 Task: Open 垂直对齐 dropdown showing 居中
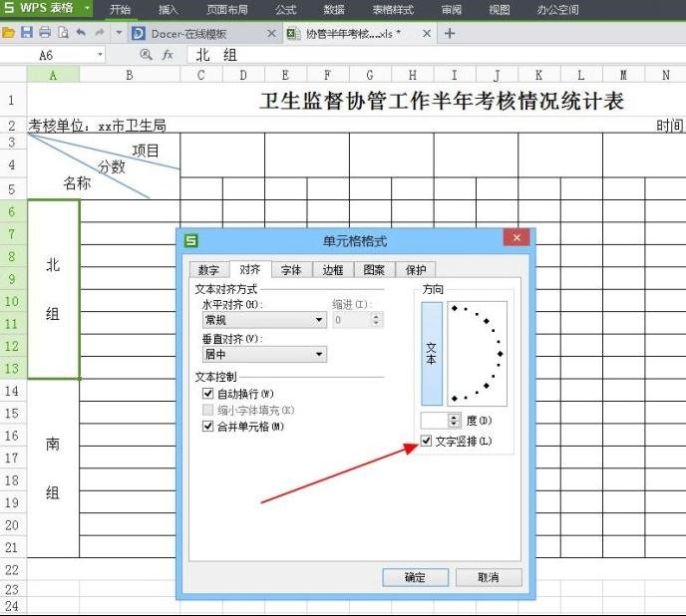(x=264, y=354)
